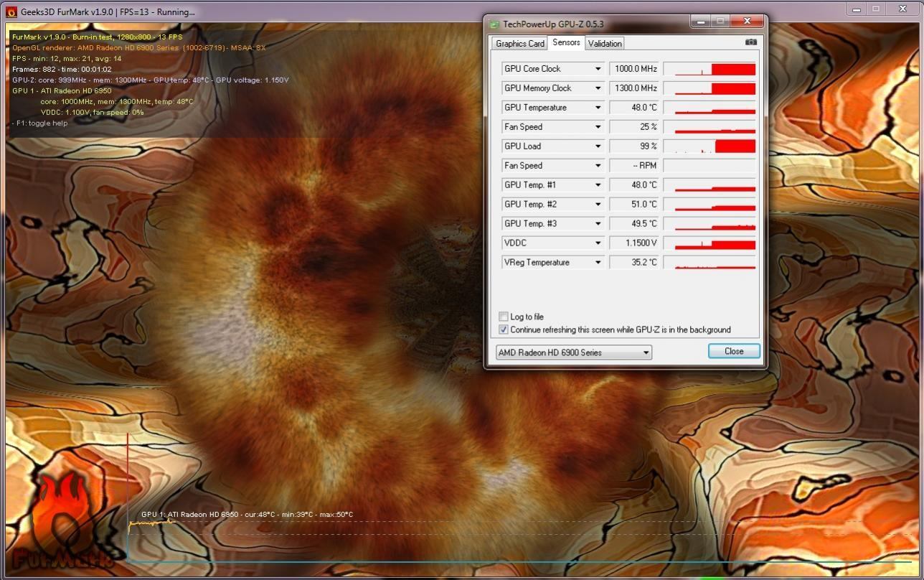Expand the GPU Memory Clock dropdown
The image size is (924, 580).
(x=598, y=88)
